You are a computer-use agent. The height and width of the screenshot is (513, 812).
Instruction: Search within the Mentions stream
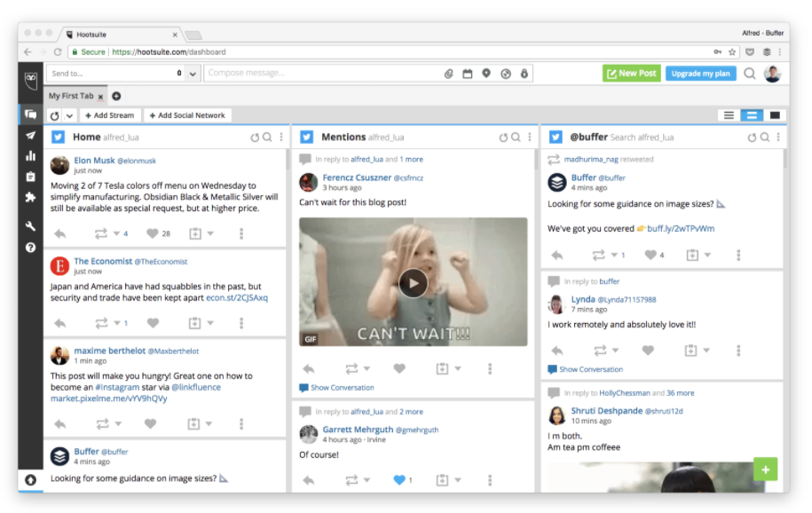(x=516, y=137)
